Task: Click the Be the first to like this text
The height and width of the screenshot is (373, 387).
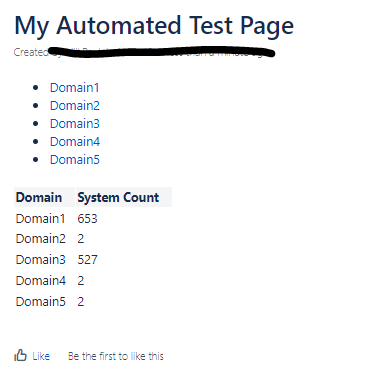Action: 116,356
